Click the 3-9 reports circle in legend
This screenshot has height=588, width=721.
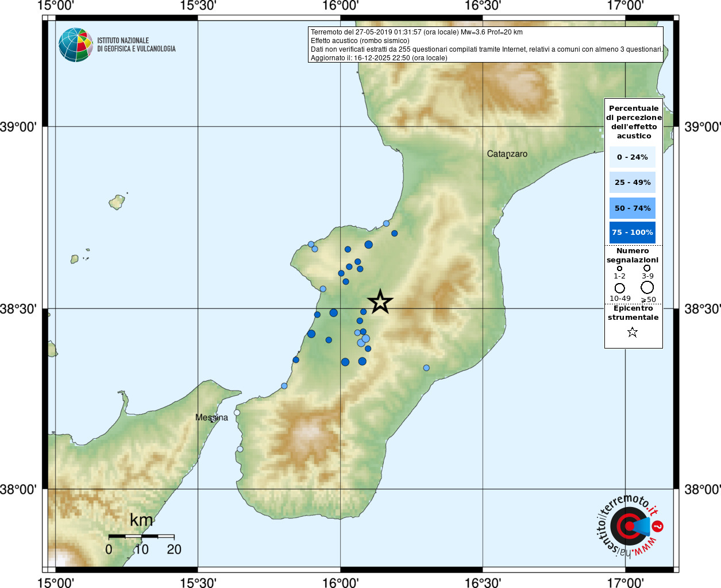[647, 268]
